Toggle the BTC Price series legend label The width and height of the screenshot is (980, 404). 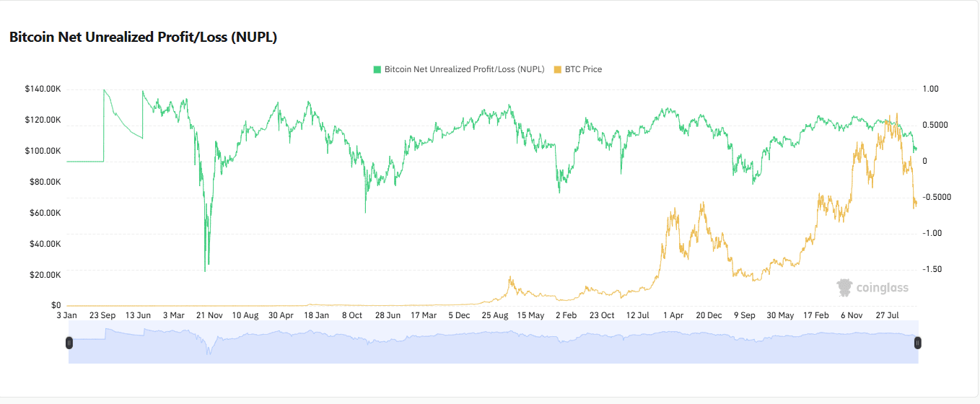583,70
